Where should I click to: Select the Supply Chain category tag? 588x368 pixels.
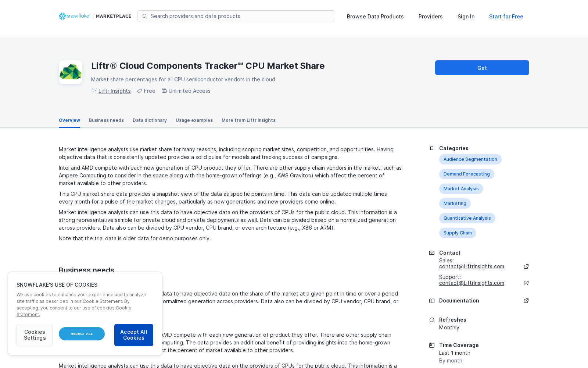click(x=458, y=233)
